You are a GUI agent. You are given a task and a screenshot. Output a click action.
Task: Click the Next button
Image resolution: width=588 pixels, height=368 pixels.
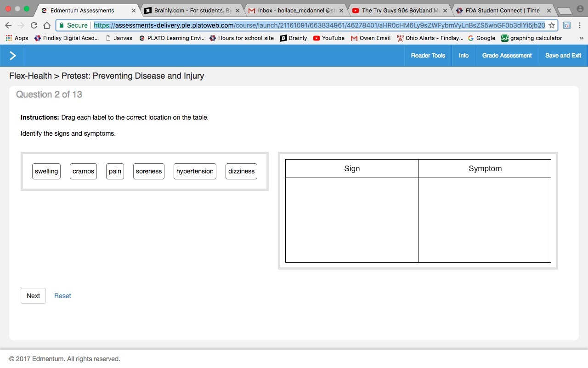click(33, 296)
